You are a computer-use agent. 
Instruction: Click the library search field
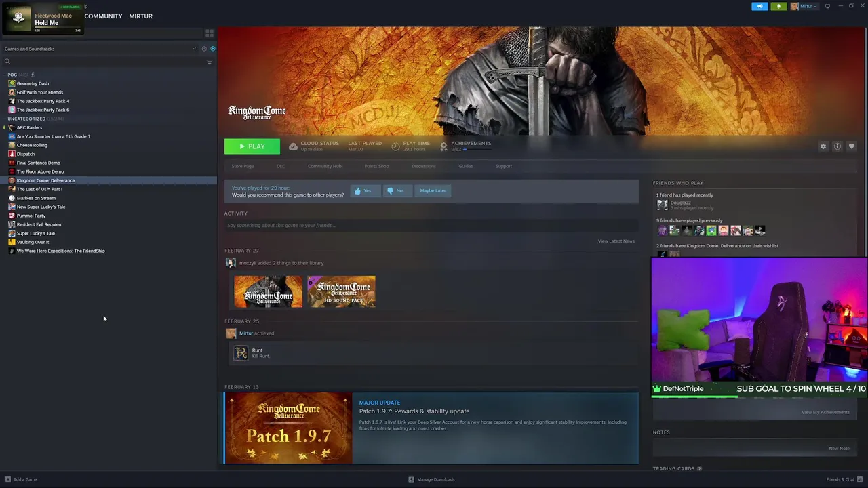tap(102, 62)
